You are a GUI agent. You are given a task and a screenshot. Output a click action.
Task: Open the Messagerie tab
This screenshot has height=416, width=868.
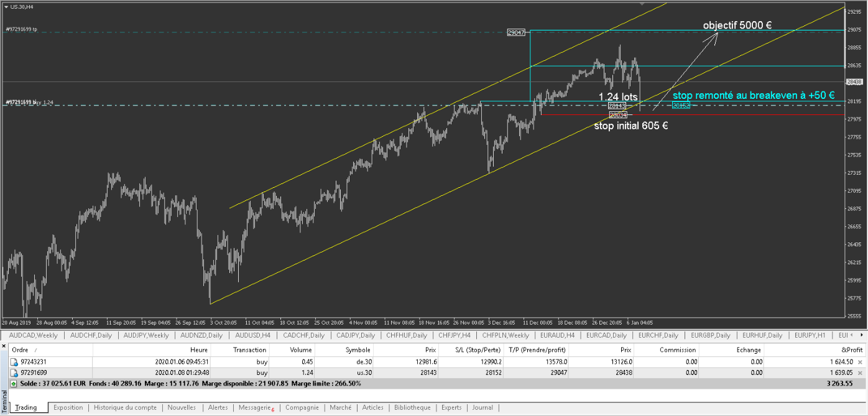click(256, 407)
